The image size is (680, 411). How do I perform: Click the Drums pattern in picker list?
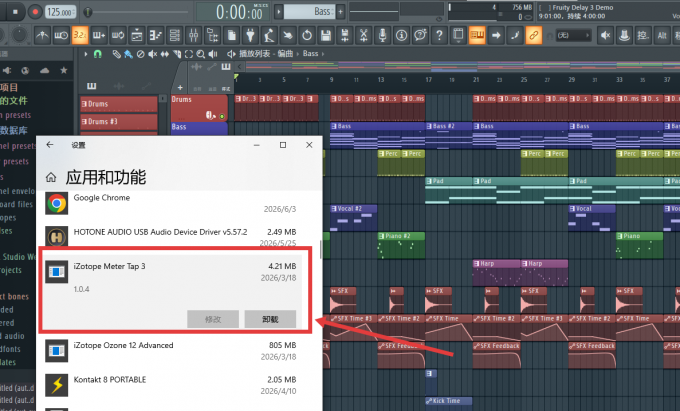(118, 104)
